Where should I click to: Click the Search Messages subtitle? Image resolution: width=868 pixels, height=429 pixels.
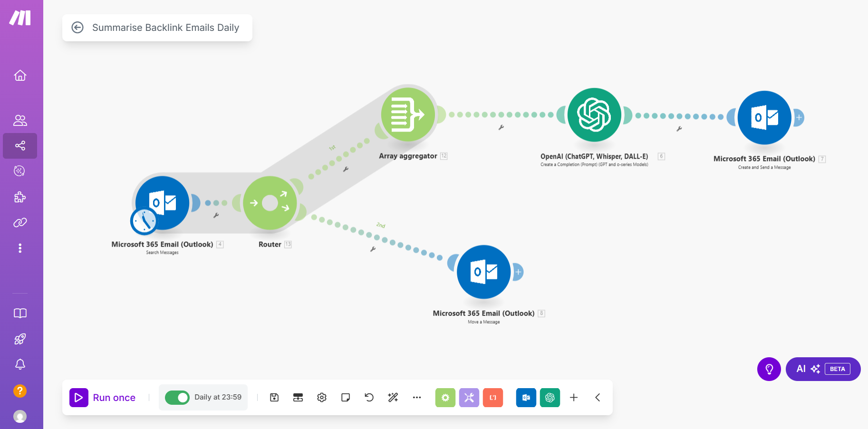(x=162, y=253)
